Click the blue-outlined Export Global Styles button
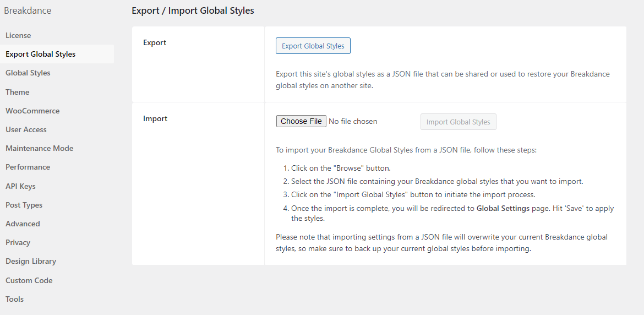This screenshot has width=644, height=315. coord(313,46)
